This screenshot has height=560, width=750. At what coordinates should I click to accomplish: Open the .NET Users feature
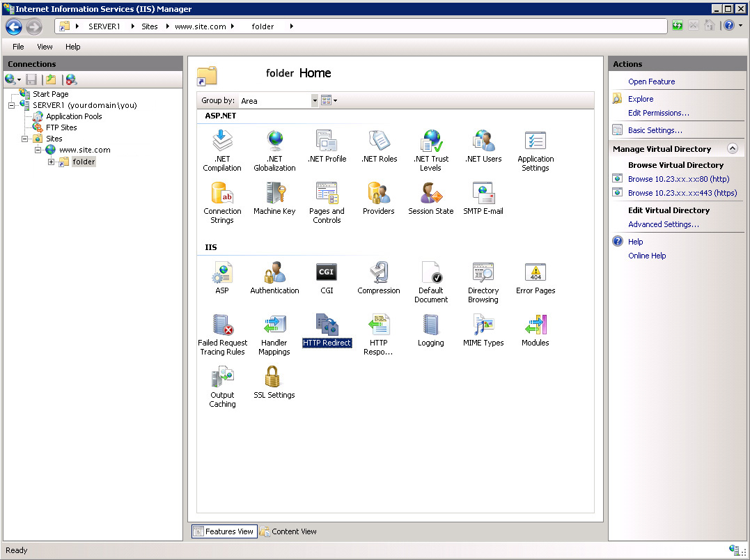(x=483, y=146)
